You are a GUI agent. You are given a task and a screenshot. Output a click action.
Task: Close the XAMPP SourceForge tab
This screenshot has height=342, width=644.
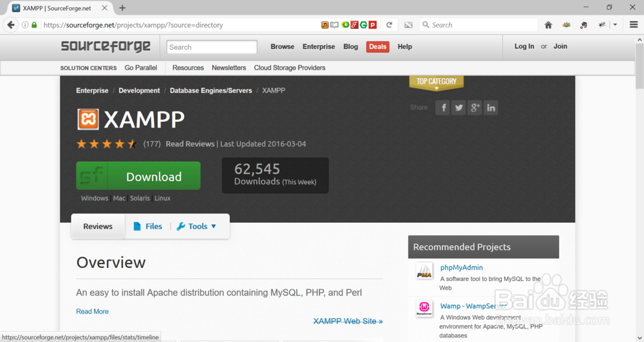pyautogui.click(x=105, y=8)
